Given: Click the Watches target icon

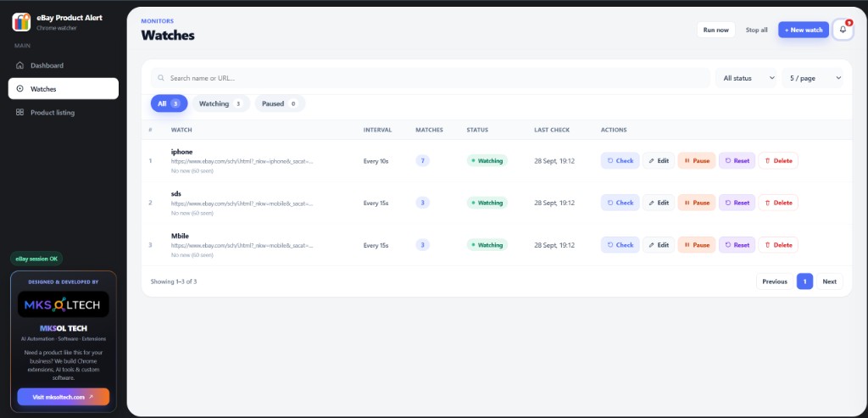Looking at the screenshot, I should (x=20, y=88).
